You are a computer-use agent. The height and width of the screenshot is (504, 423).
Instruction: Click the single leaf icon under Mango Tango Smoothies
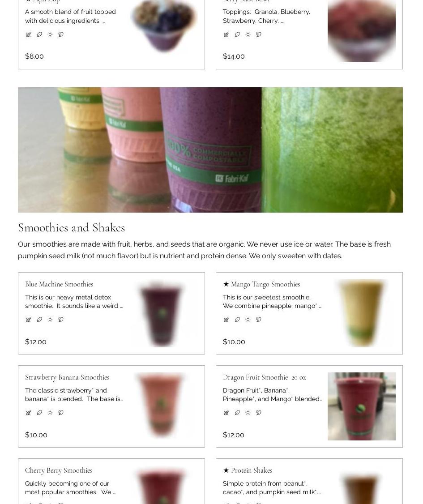point(237,320)
